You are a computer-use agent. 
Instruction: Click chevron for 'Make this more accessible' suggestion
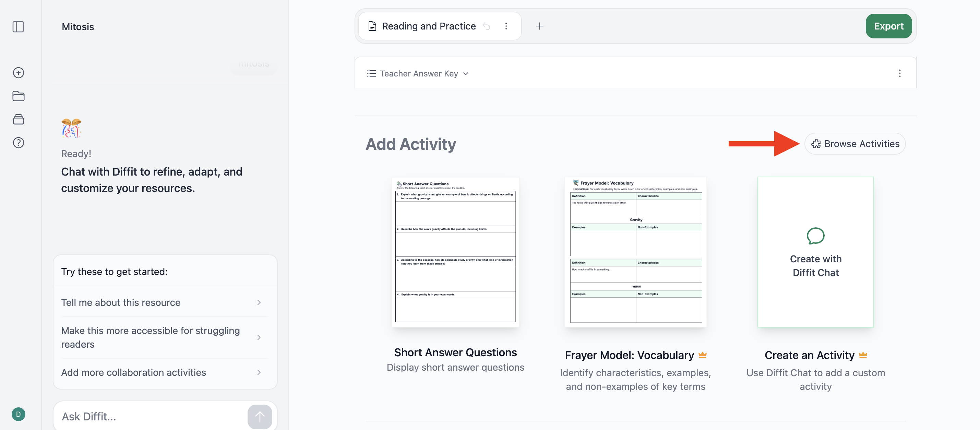pos(259,337)
